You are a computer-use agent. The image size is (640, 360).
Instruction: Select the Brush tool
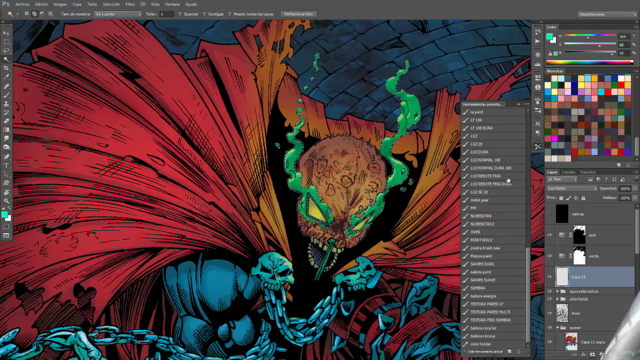[6, 95]
